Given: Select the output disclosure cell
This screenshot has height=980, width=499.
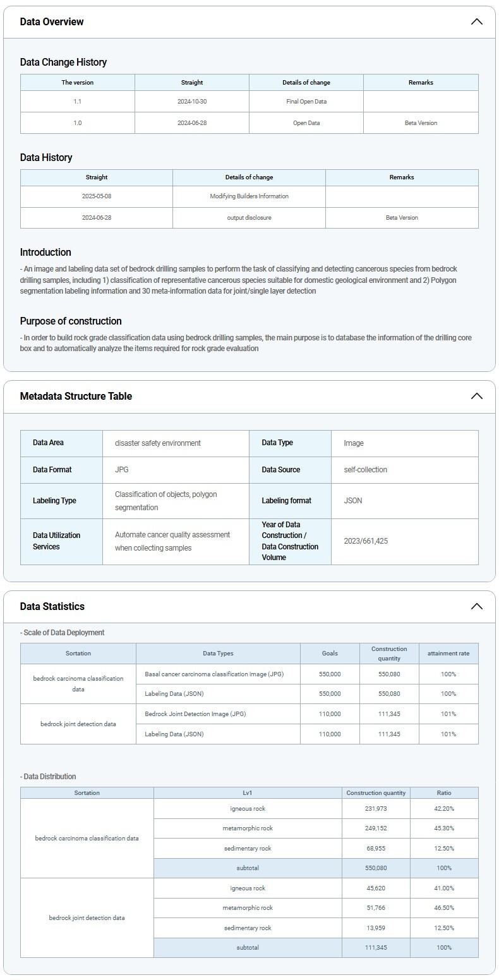Looking at the screenshot, I should [x=249, y=218].
